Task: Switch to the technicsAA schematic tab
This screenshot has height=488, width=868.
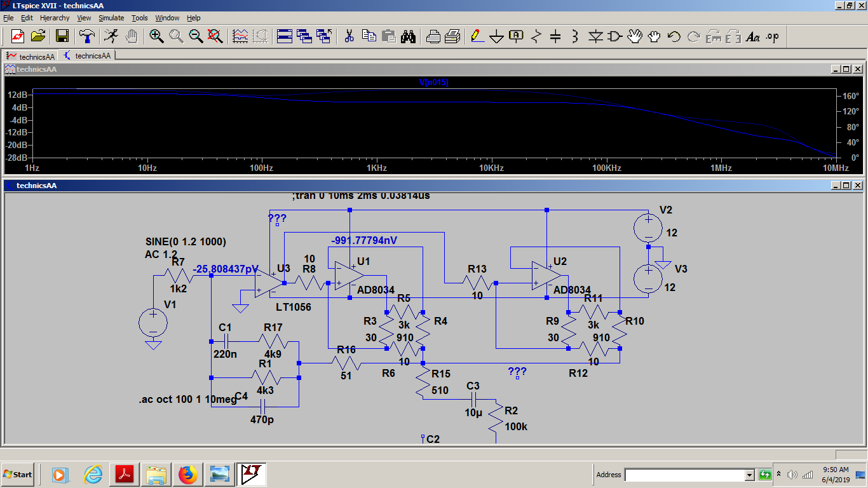Action: [x=88, y=56]
